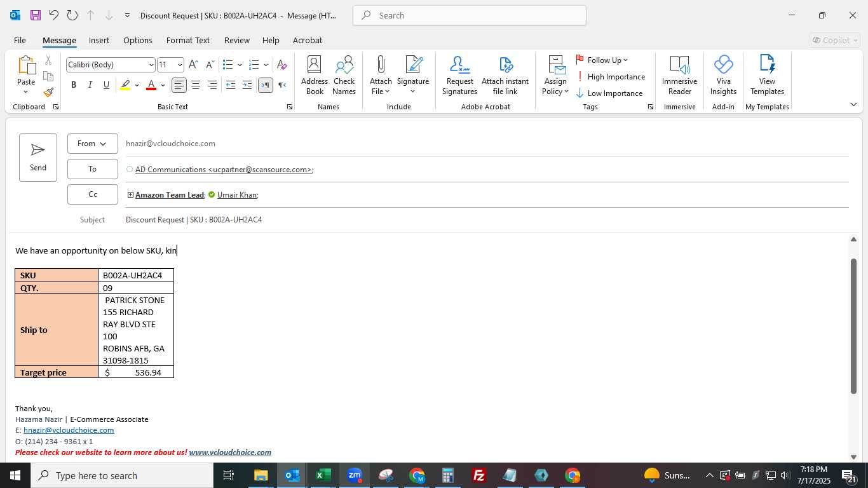Viewport: 868px width, 488px height.
Task: Open the From account dropdown
Action: [x=93, y=144]
